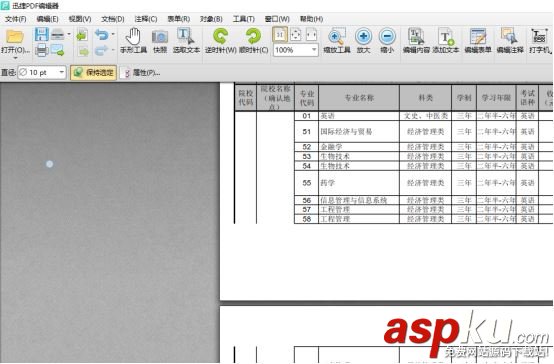Image resolution: width=554 pixels, height=364 pixels.
Task: Open the 表单(R) menu
Action: click(178, 19)
